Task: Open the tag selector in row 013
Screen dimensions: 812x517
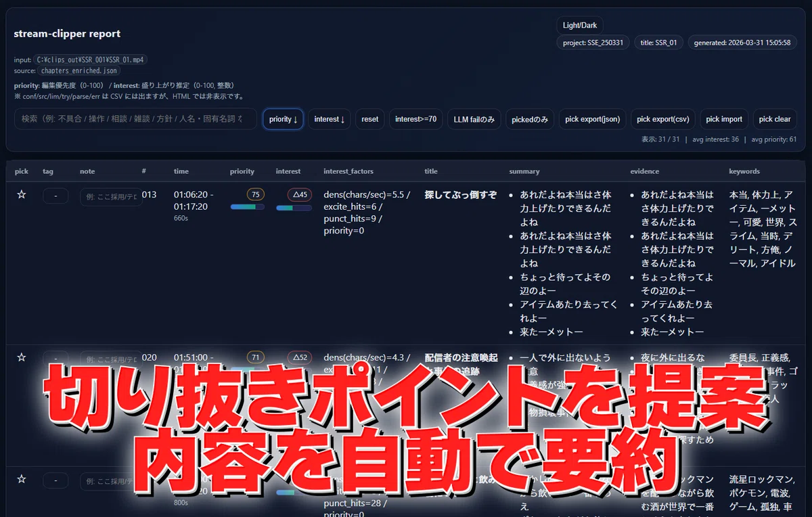Action: [55, 196]
